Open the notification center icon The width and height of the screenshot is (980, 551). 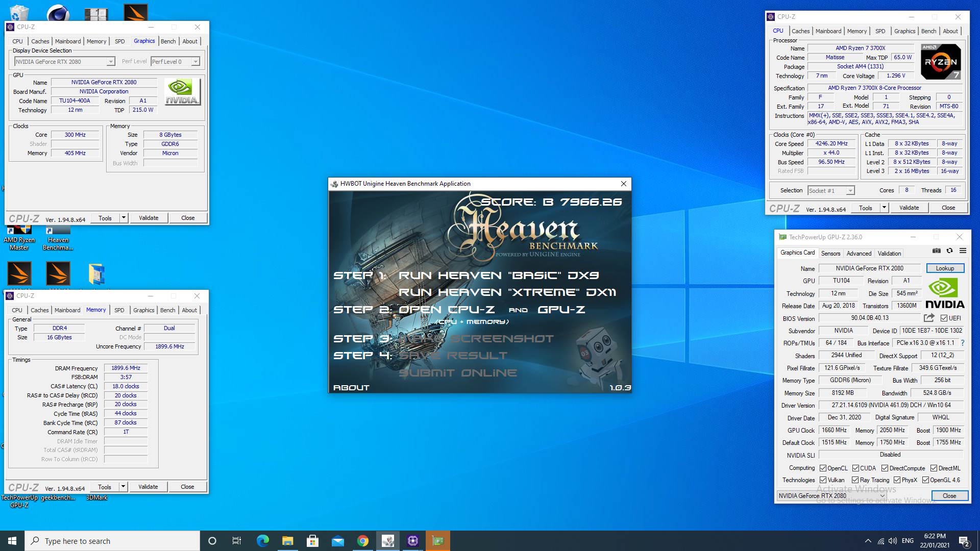(964, 541)
